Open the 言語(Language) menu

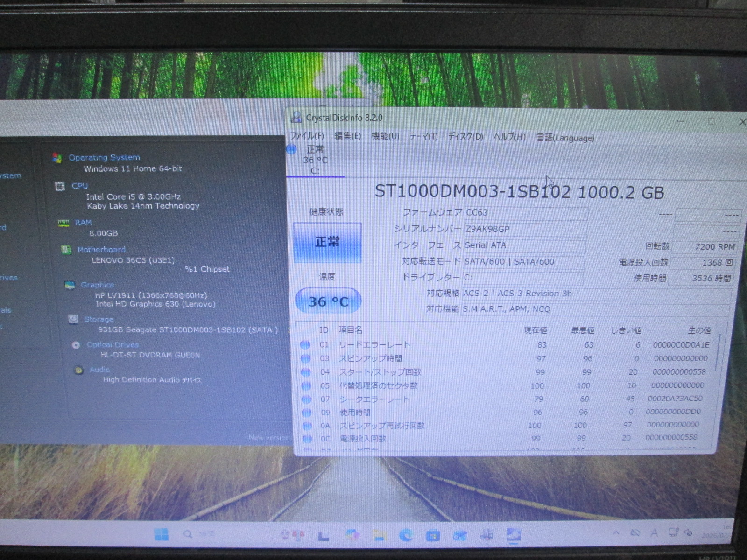click(x=565, y=138)
